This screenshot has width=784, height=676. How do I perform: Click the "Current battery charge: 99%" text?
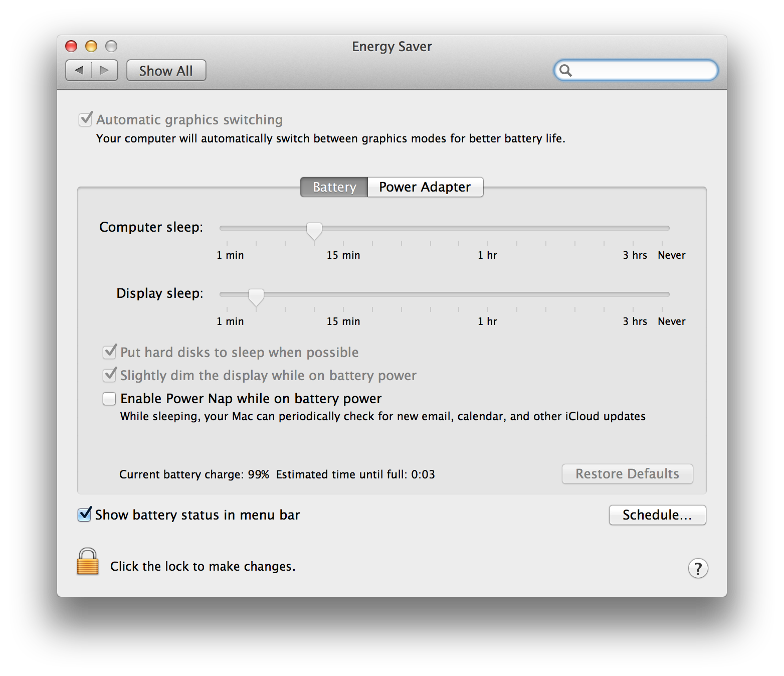194,474
